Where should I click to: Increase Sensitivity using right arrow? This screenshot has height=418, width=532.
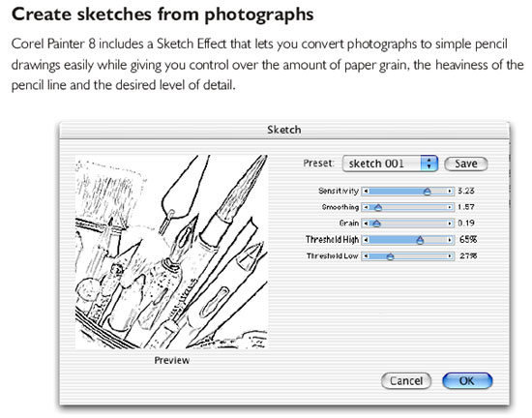tap(450, 191)
